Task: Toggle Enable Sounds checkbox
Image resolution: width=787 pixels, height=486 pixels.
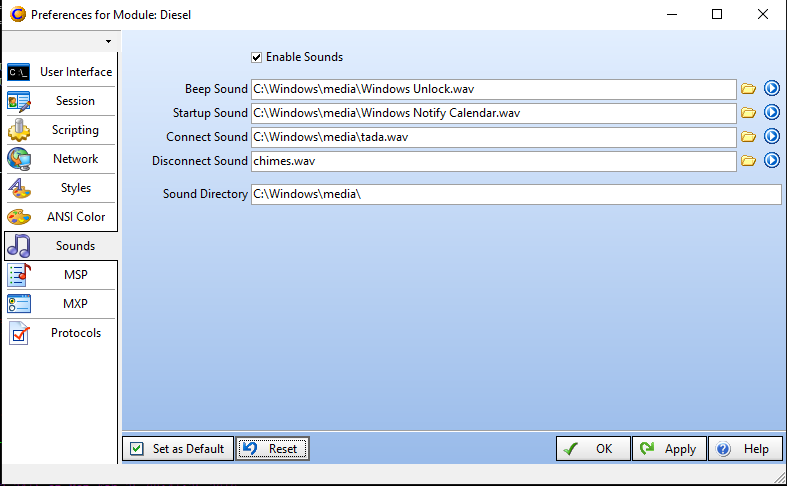Action: (256, 57)
